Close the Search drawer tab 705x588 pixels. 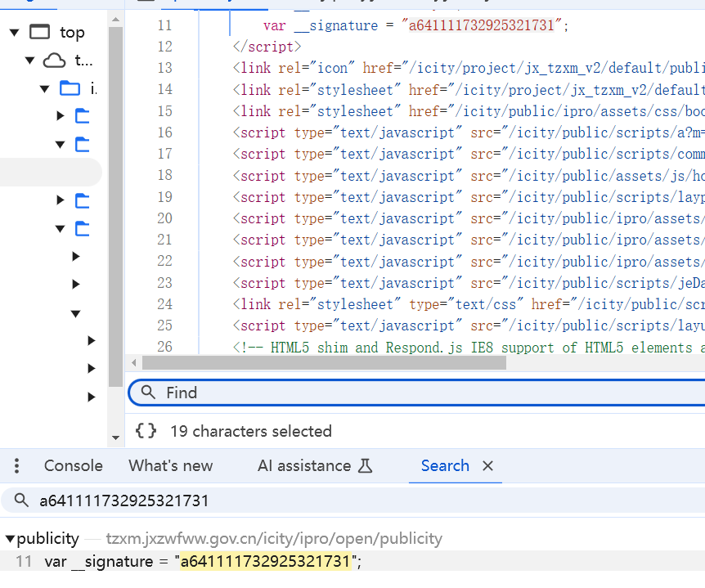click(488, 466)
